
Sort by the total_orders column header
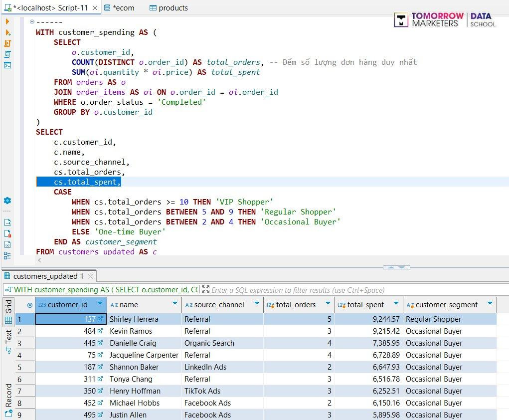[296, 305]
